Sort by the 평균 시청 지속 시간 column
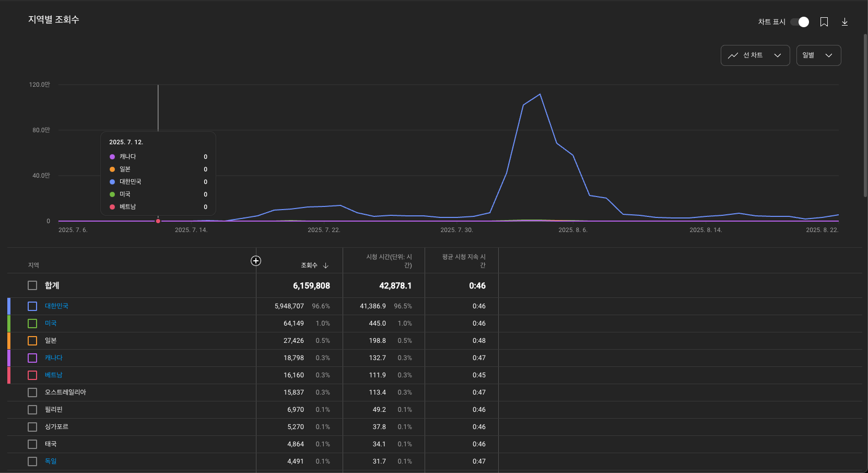Image resolution: width=868 pixels, height=473 pixels. pos(463,261)
